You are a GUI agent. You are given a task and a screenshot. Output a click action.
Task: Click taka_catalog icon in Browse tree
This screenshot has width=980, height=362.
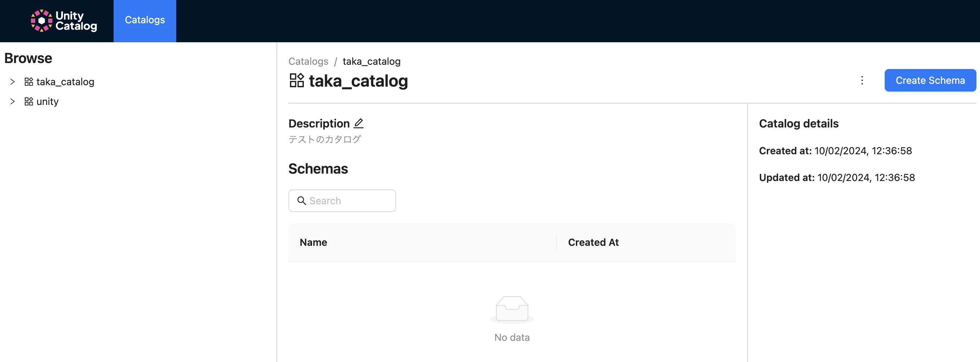(x=28, y=82)
